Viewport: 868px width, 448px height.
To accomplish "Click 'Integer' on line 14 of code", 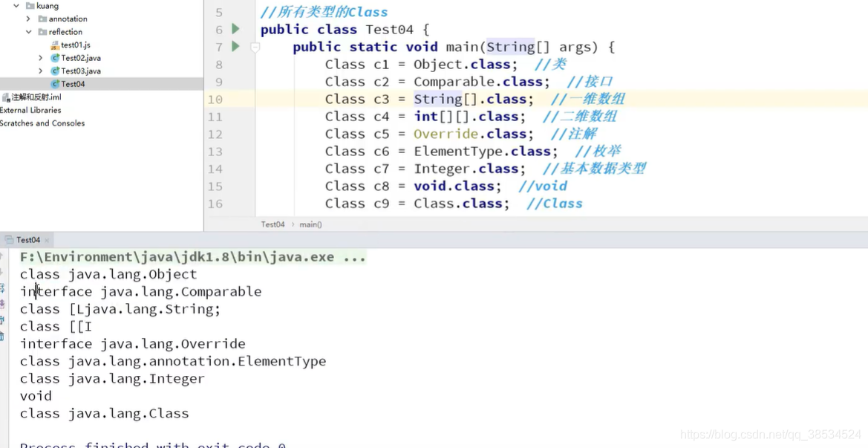I will [442, 169].
